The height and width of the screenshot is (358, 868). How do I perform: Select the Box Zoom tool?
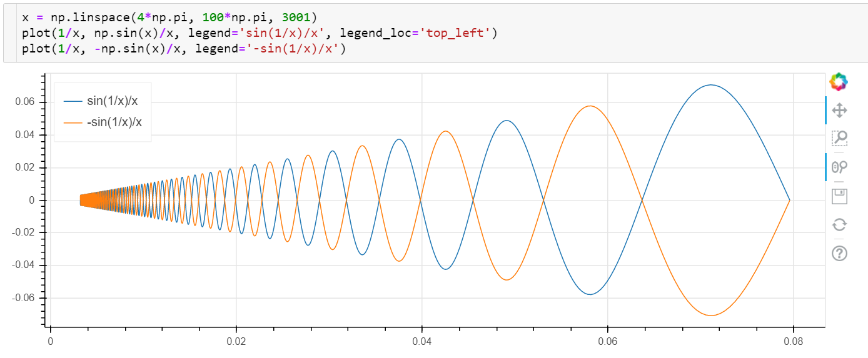coord(839,138)
